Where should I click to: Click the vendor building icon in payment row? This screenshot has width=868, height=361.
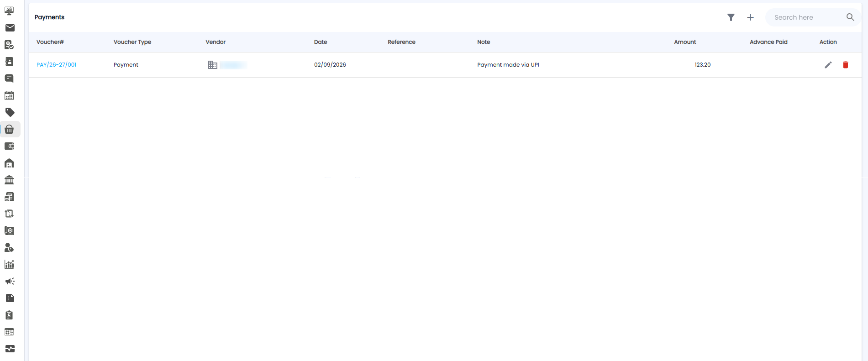pos(212,65)
